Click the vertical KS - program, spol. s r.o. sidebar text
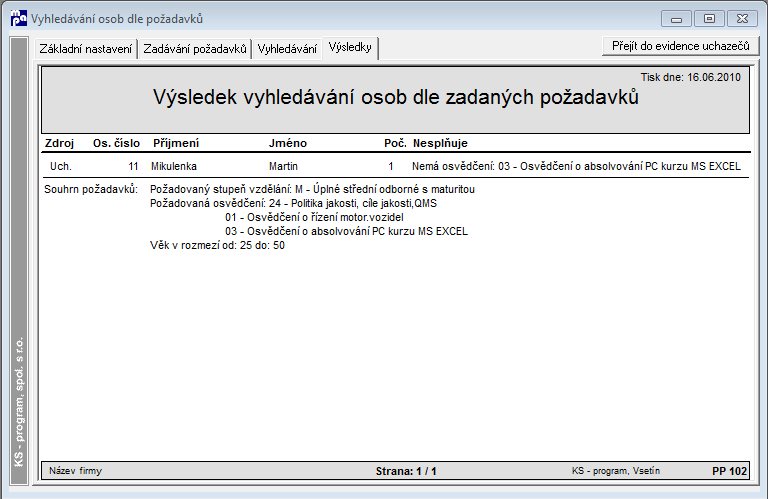Screen dimensions: 768x499 pyautogui.click(x=19, y=402)
